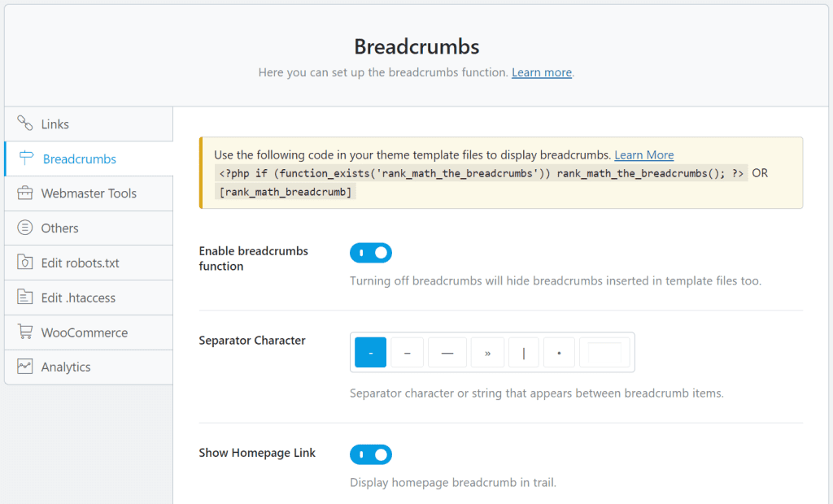Screen dimensions: 833x504
Task: Open the Analytics settings section
Action: pyautogui.click(x=68, y=366)
